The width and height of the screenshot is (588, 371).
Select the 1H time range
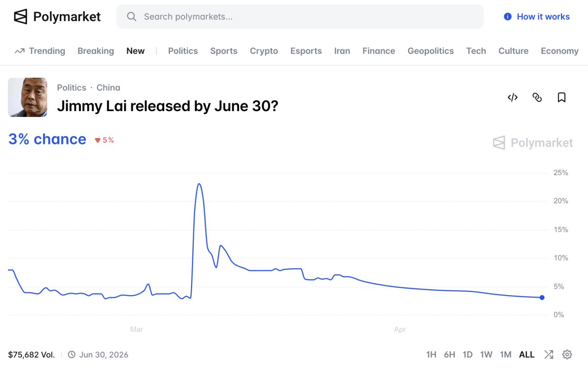point(431,354)
